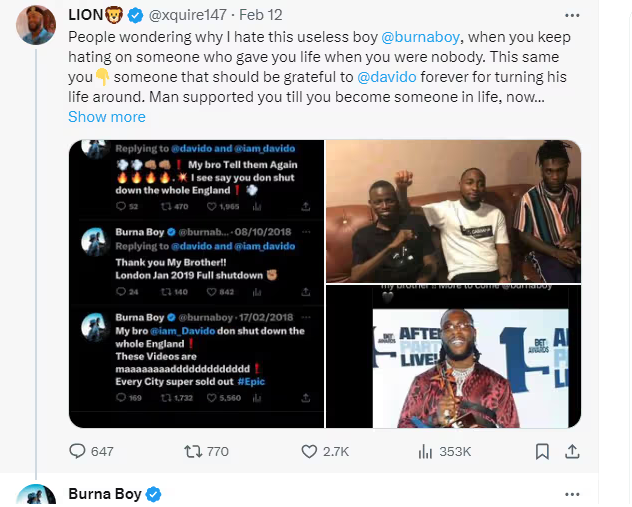View the Burna Boy tweets screenshot image
The width and height of the screenshot is (632, 507).
196,284
